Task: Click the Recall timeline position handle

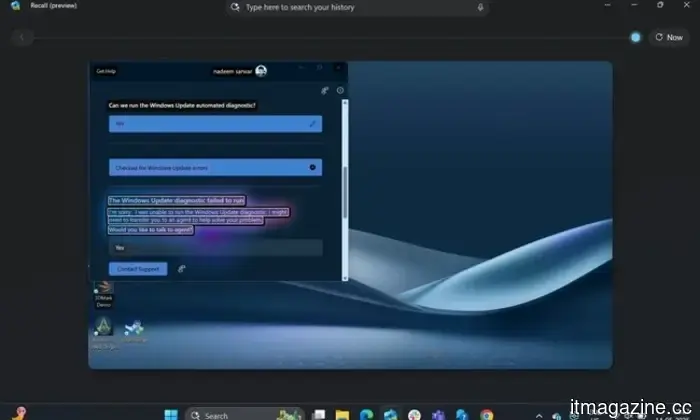Action: point(635,38)
